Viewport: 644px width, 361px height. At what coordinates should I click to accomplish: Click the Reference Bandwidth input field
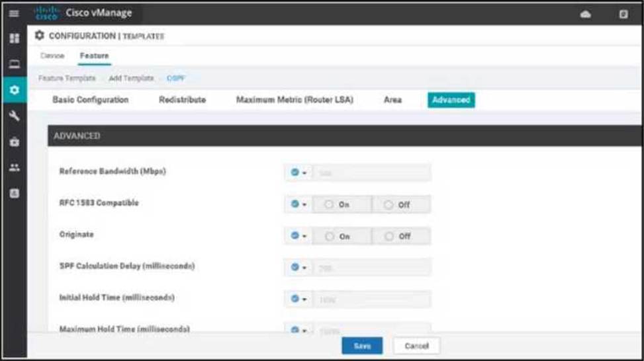(372, 173)
